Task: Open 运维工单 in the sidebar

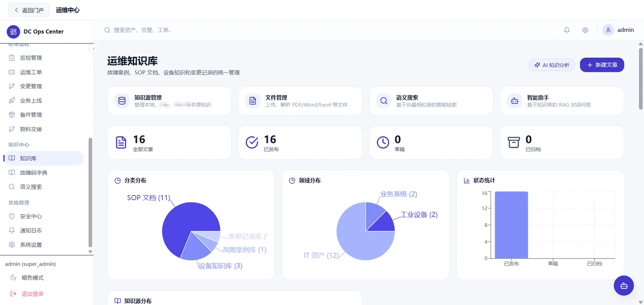Action: click(43, 72)
